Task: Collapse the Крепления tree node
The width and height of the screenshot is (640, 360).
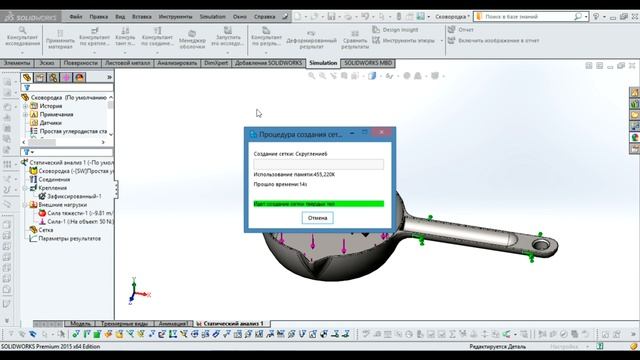Action: [25, 188]
